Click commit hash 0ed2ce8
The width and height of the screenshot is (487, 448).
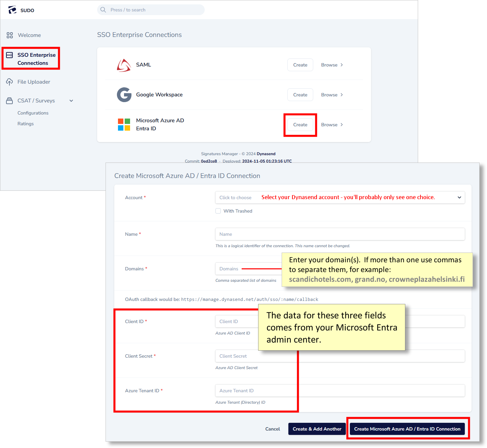[x=209, y=161]
